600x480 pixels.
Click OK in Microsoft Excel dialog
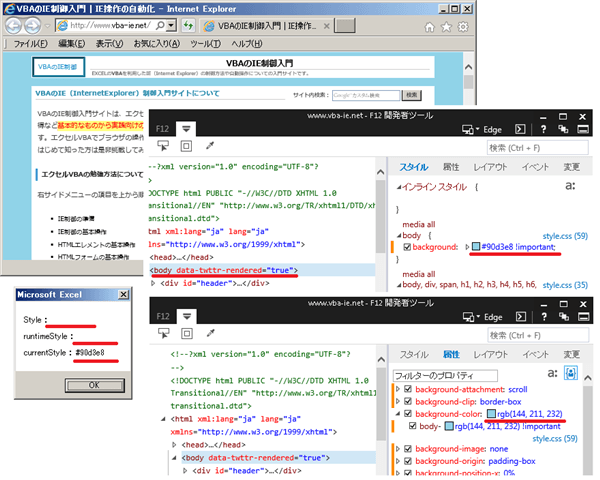95,385
